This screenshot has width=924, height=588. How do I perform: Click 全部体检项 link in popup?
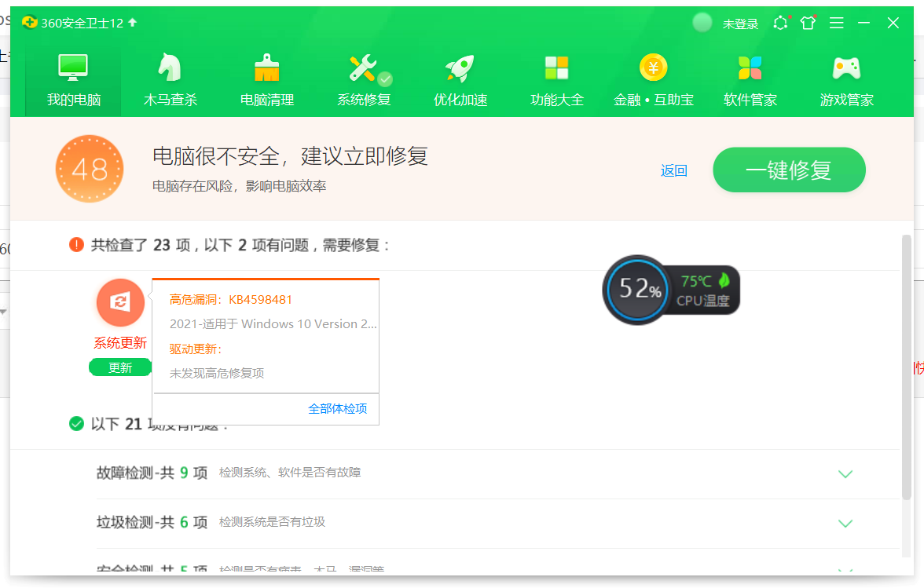(338, 408)
